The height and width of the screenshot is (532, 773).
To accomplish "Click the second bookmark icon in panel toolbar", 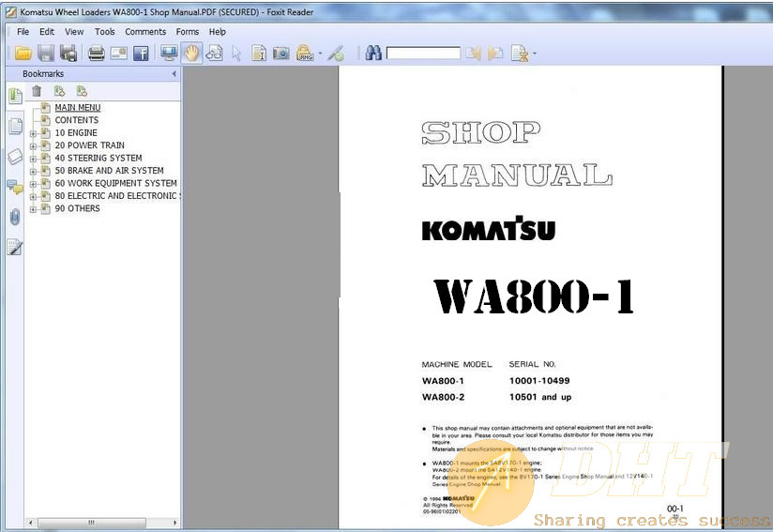I will [x=82, y=91].
